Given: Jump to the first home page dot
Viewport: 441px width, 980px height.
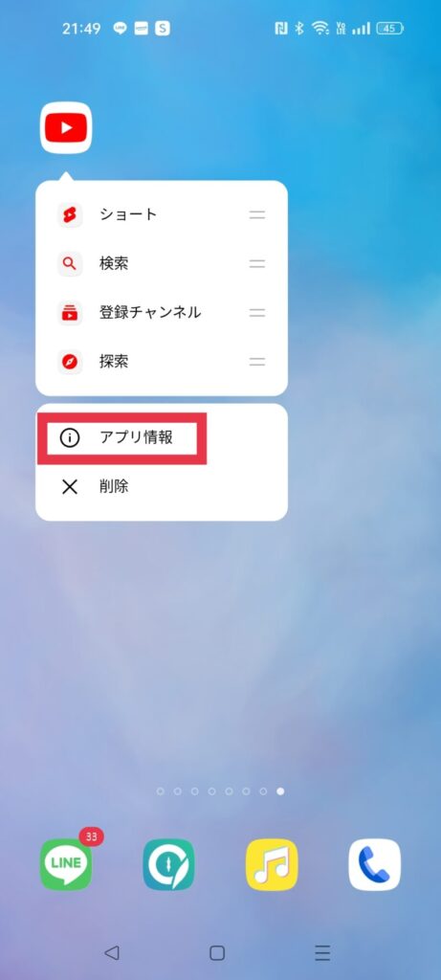Looking at the screenshot, I should coord(161,791).
